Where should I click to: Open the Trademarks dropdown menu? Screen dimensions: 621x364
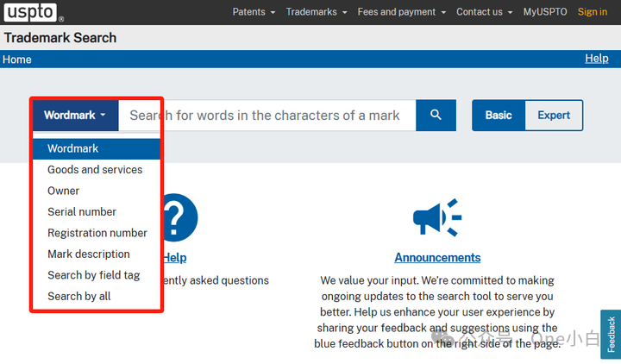click(317, 12)
